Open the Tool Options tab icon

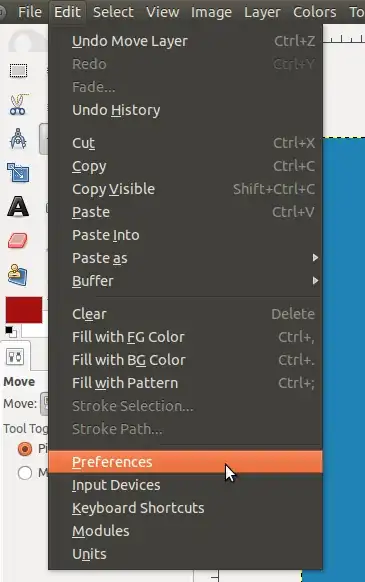(x=15, y=357)
